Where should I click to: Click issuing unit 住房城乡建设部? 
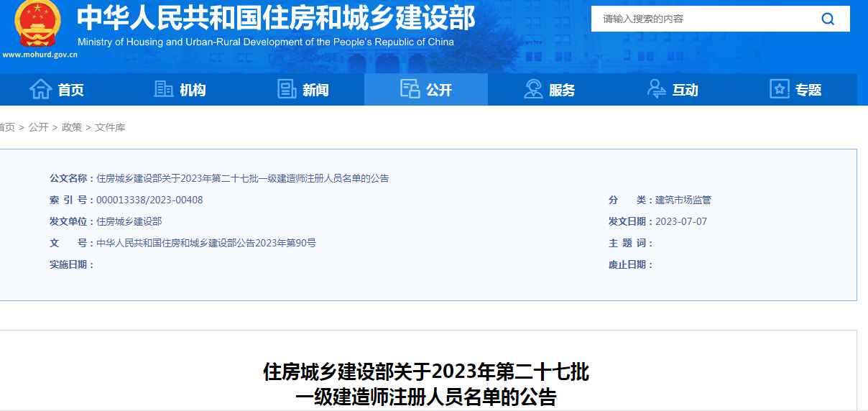(x=129, y=221)
